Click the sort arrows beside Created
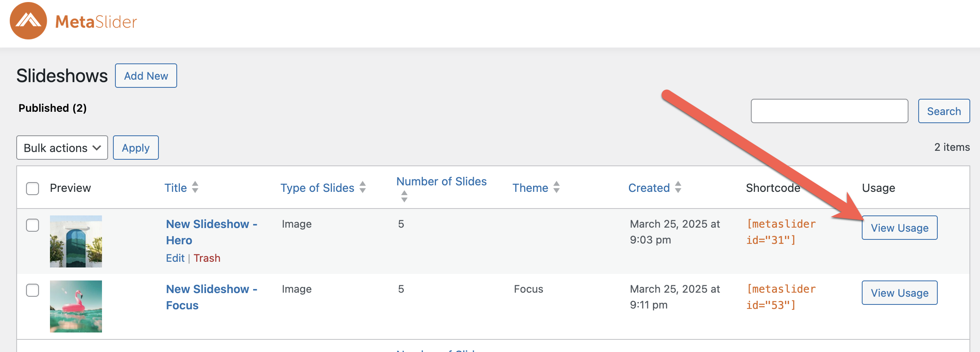980x352 pixels. point(678,187)
